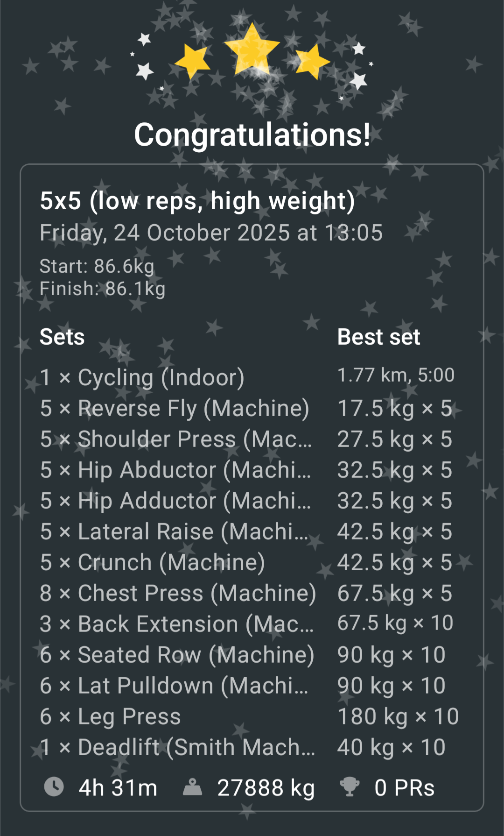Select the Cycling (Indoor) exercise row
Screen dimensions: 504x836
pos(142,377)
